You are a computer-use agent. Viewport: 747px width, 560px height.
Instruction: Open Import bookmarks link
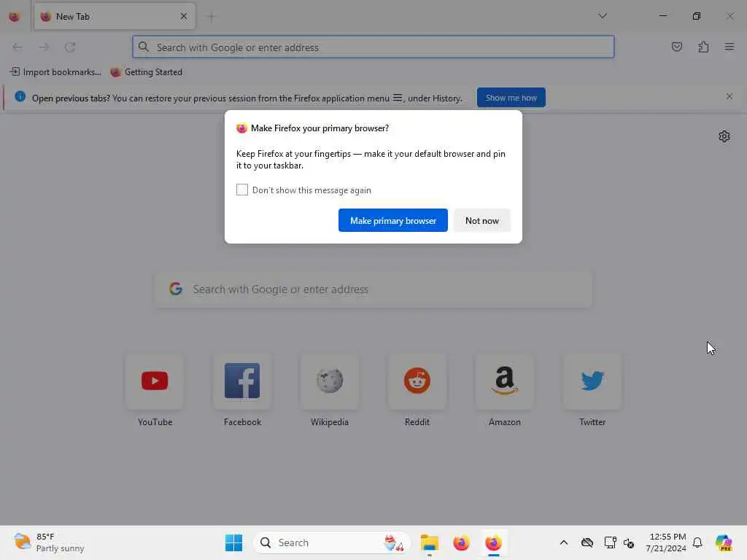55,72
